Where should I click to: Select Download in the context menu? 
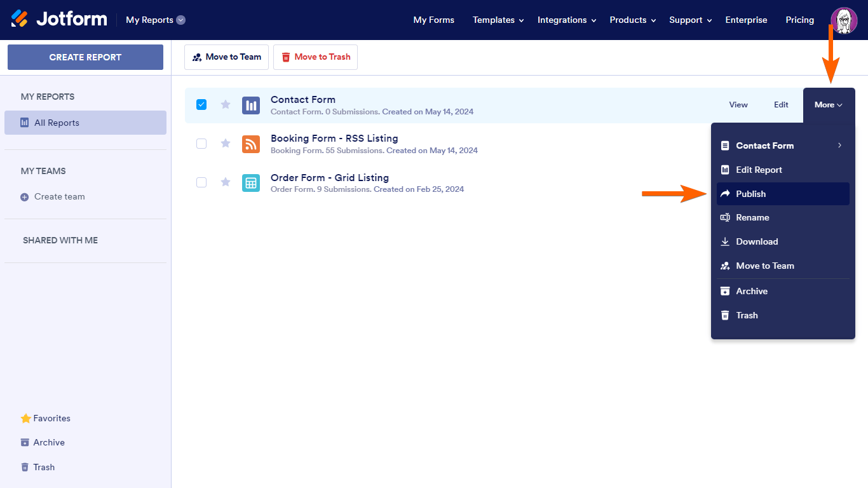click(x=757, y=241)
